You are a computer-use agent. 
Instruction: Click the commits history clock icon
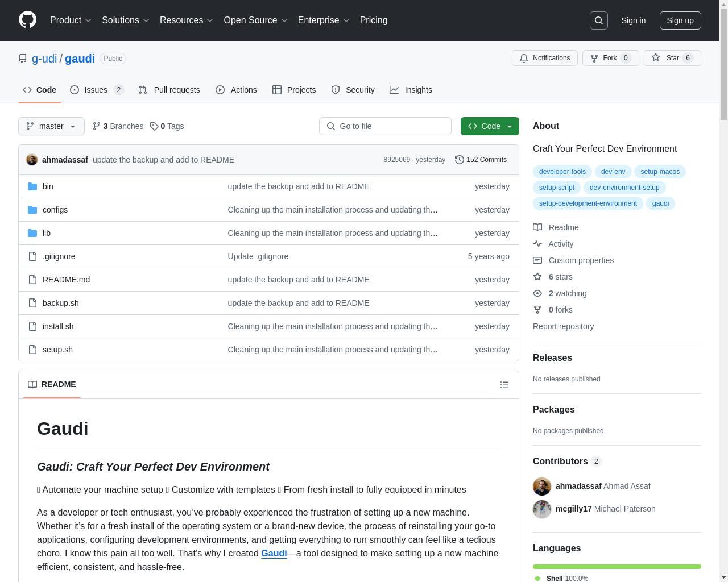point(460,160)
